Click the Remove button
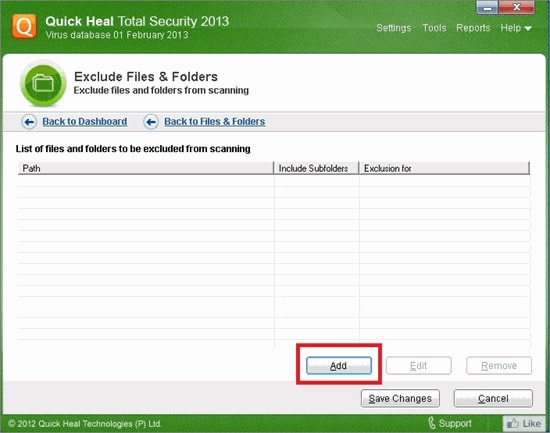550x433 pixels. (499, 366)
